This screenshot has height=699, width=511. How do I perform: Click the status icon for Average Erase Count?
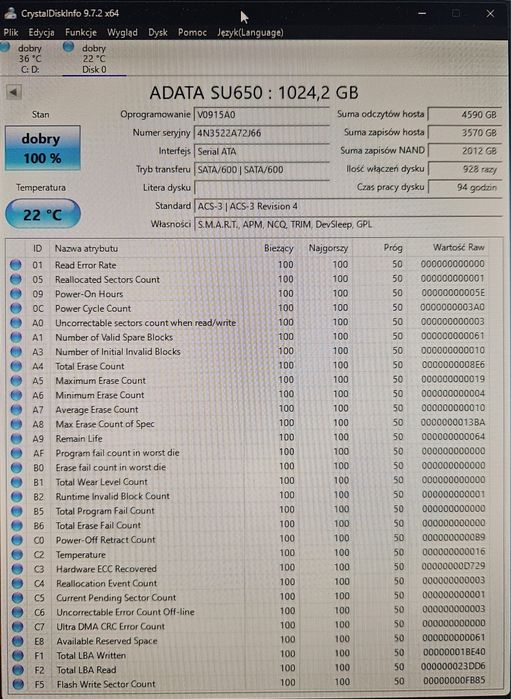16,410
